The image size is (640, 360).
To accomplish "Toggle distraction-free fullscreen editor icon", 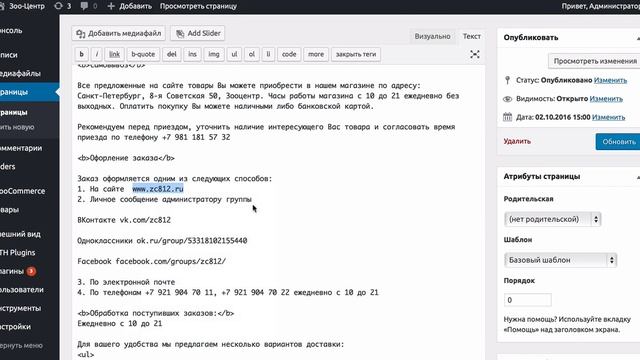I will [x=475, y=54].
